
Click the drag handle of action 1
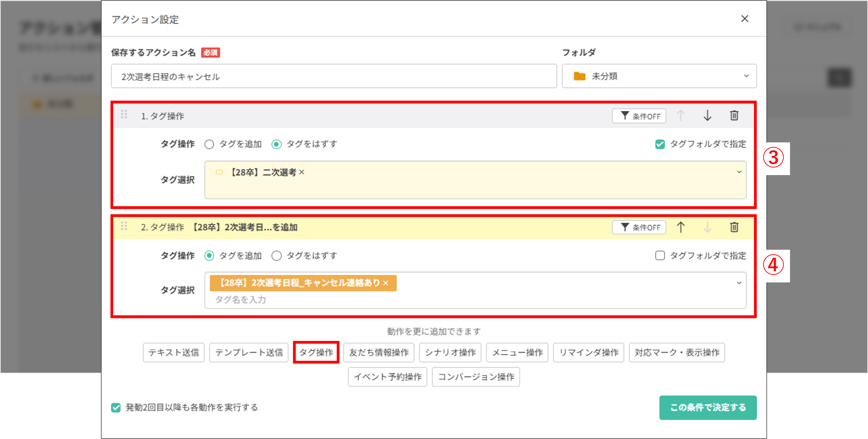(124, 115)
